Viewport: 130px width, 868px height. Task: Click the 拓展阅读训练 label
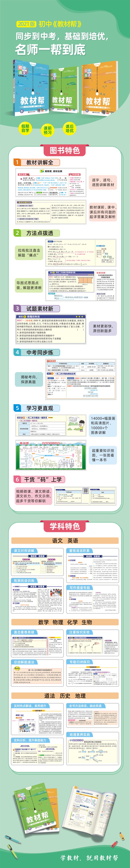point(24,581)
